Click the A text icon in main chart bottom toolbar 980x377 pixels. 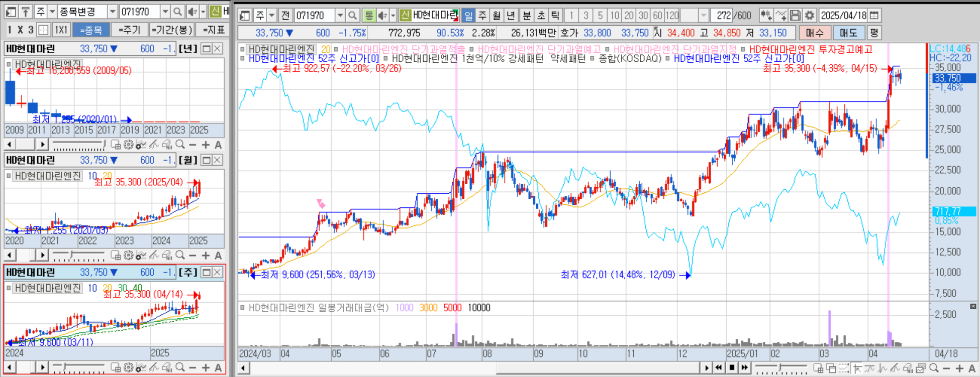pos(972,368)
